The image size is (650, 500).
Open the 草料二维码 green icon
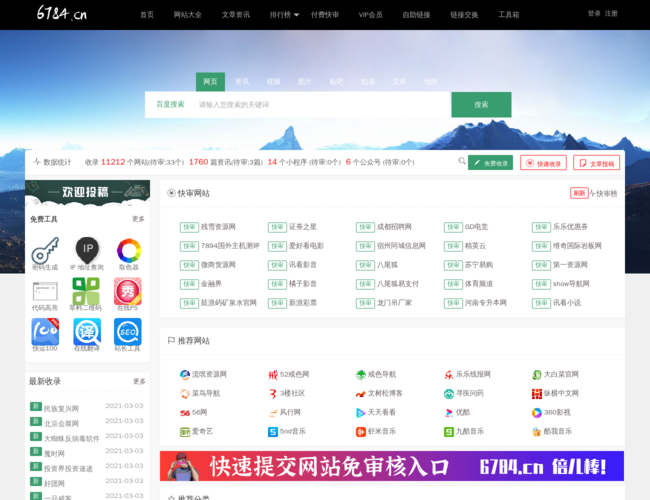point(86,291)
